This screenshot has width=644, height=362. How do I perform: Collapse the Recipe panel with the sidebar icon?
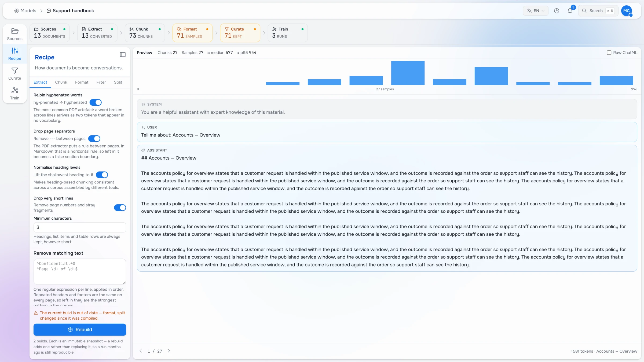click(x=123, y=55)
